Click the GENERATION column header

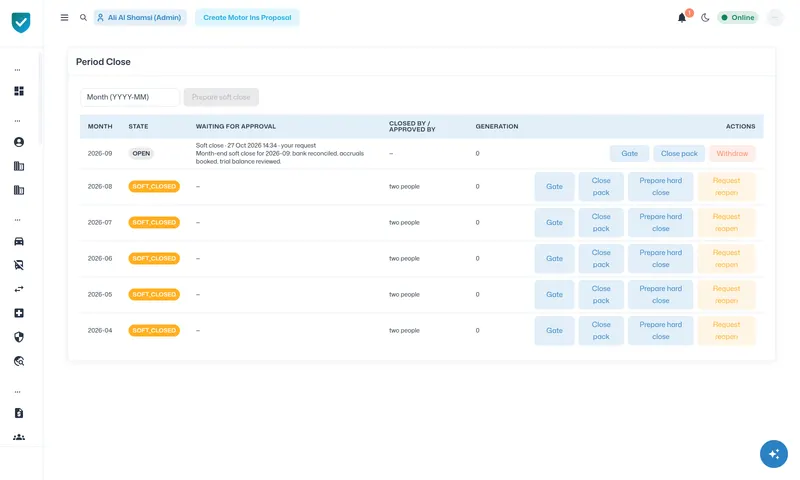(497, 127)
